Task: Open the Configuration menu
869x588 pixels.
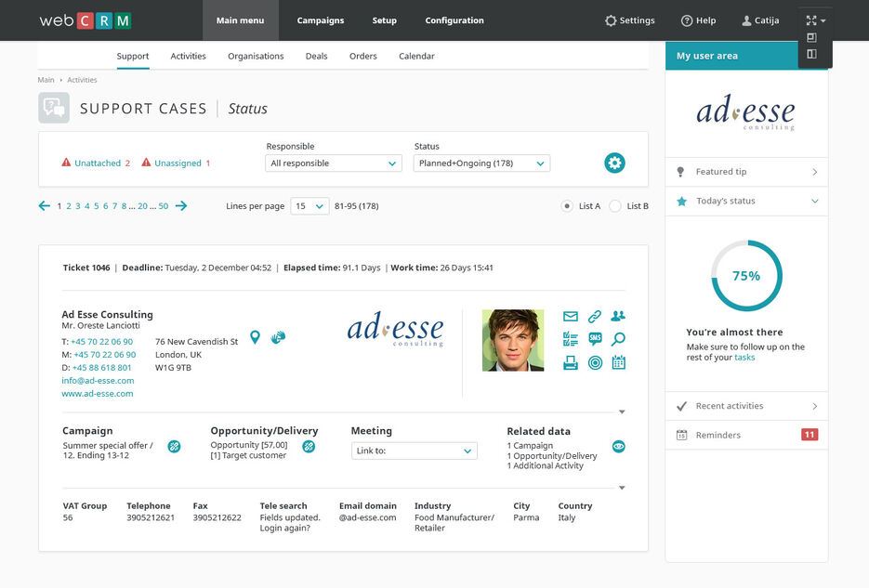Action: 454,20
